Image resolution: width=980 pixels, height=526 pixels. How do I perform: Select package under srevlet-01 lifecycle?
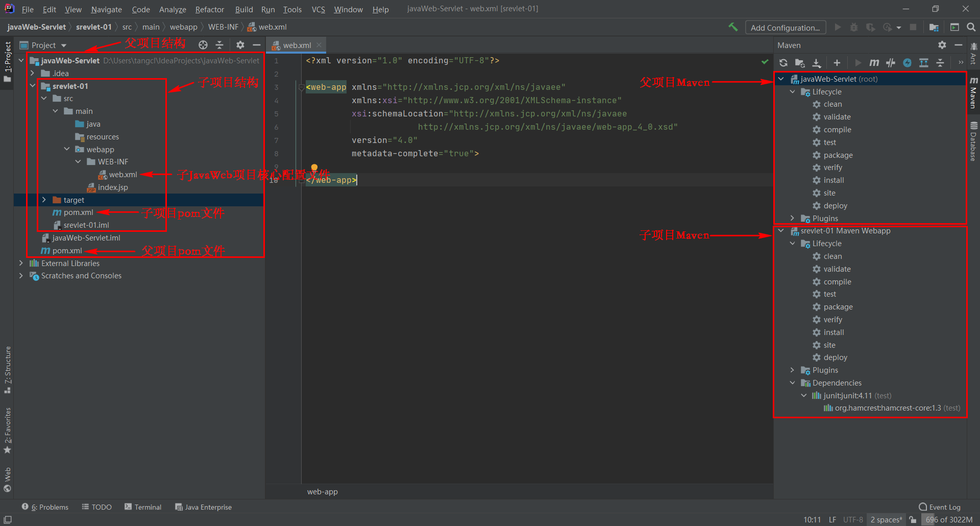(x=838, y=307)
